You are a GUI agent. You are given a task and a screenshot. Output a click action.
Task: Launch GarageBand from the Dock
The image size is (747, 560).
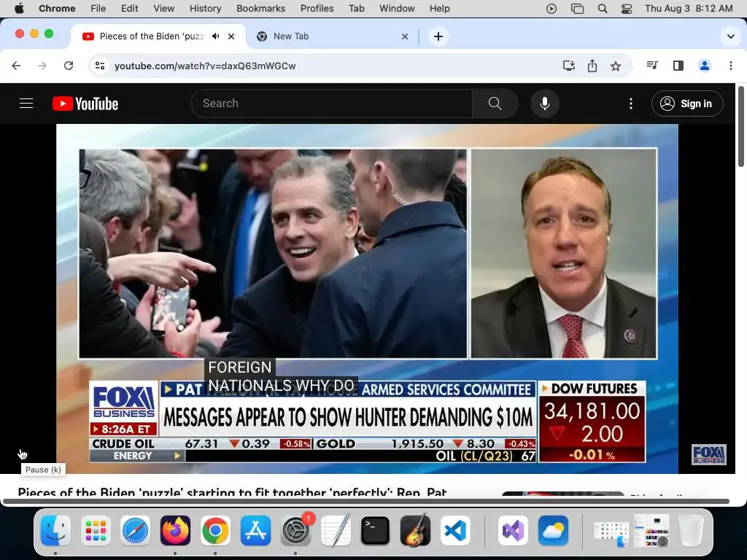point(415,530)
